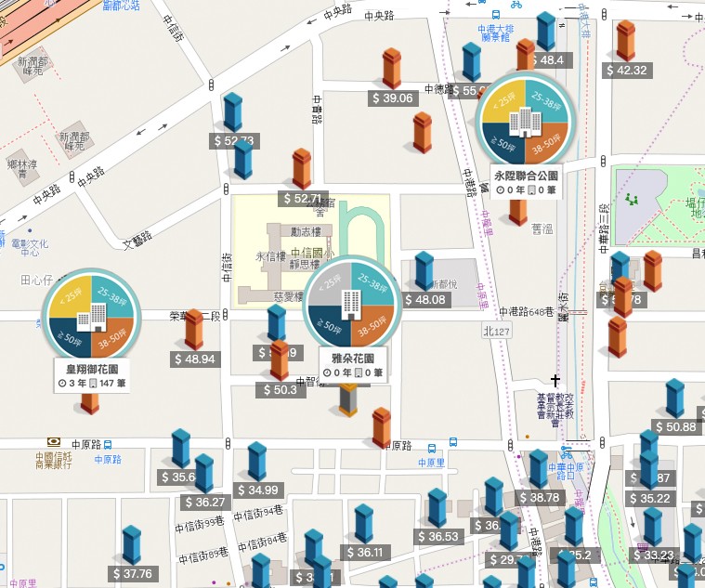This screenshot has height=588, width=705.
Task: Select the blue tower marker above $36.11
Action: pos(364,524)
